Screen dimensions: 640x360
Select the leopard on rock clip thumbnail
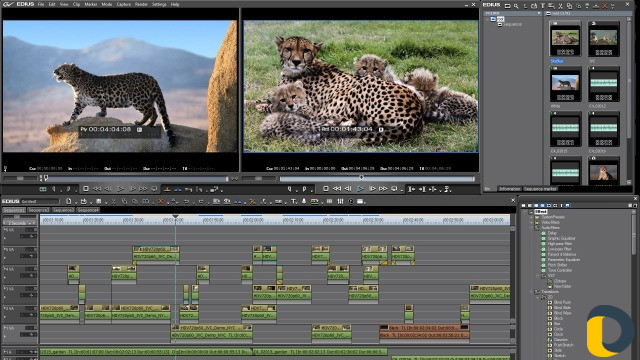pos(565,83)
